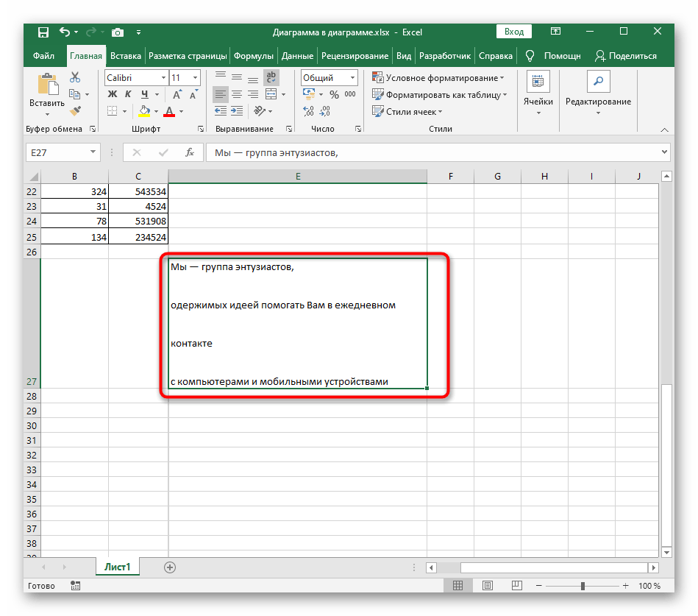The image size is (698, 616).
Task: Click the Format Painter brush icon
Action: click(x=75, y=110)
